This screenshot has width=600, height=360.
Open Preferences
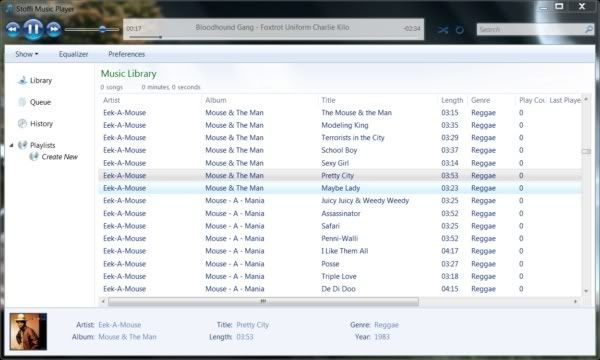(x=127, y=54)
